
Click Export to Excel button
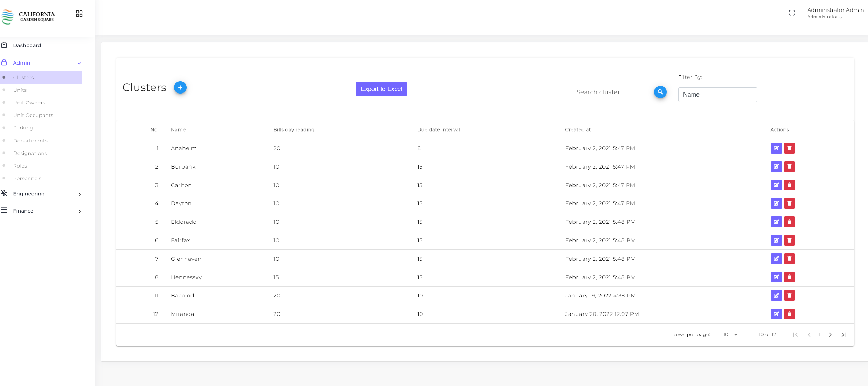pyautogui.click(x=381, y=89)
